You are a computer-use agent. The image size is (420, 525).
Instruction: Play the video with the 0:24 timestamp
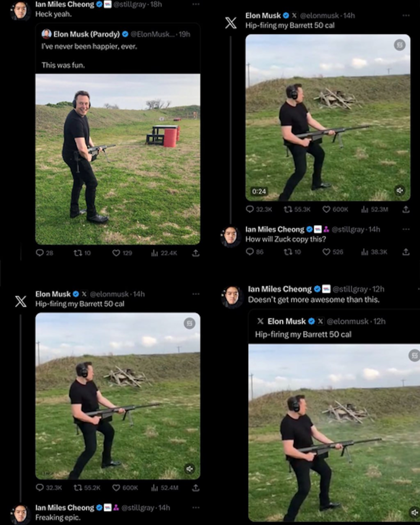pos(328,118)
